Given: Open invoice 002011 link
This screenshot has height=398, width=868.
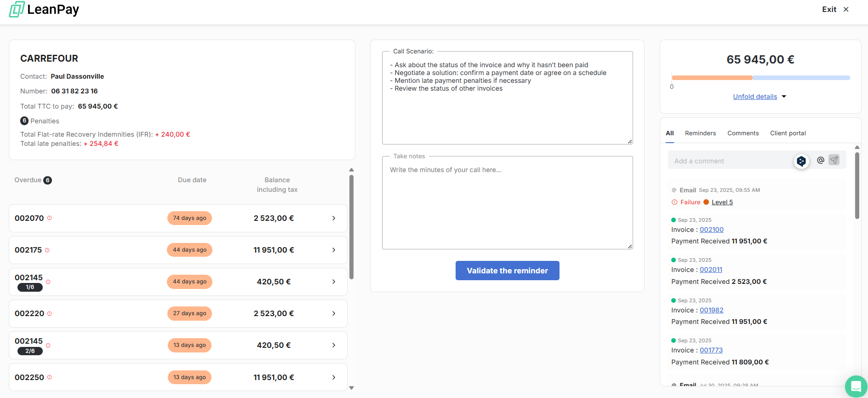Looking at the screenshot, I should click(711, 270).
